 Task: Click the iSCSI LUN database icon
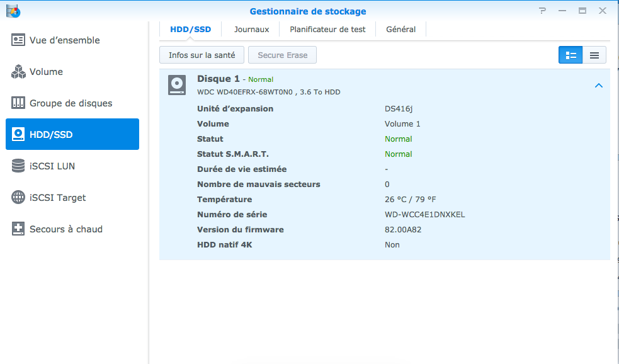pyautogui.click(x=18, y=166)
